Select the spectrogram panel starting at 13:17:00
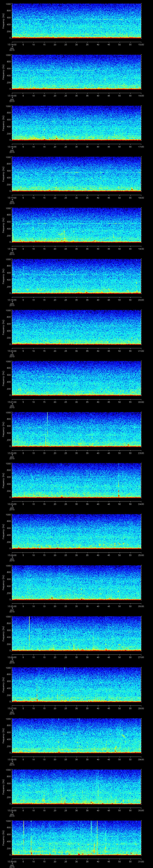Viewport: 153px width, 868px height. (x=77, y=174)
